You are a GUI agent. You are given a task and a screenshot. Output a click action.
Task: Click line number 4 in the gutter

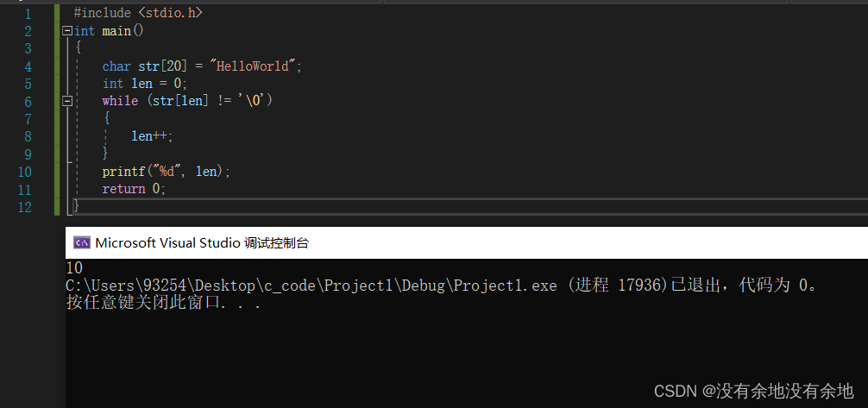point(28,67)
